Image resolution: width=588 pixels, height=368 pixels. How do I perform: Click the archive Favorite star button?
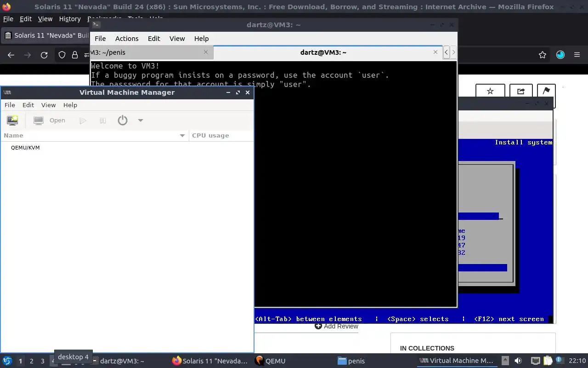point(490,91)
